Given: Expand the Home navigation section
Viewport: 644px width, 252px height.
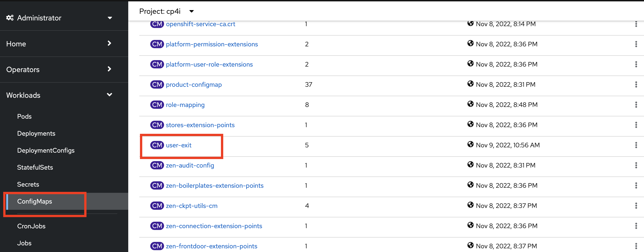Looking at the screenshot, I should pyautogui.click(x=59, y=44).
